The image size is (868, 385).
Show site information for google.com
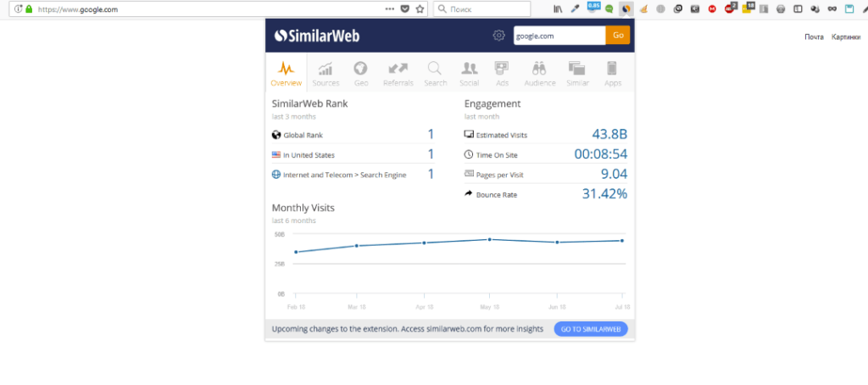(x=18, y=8)
